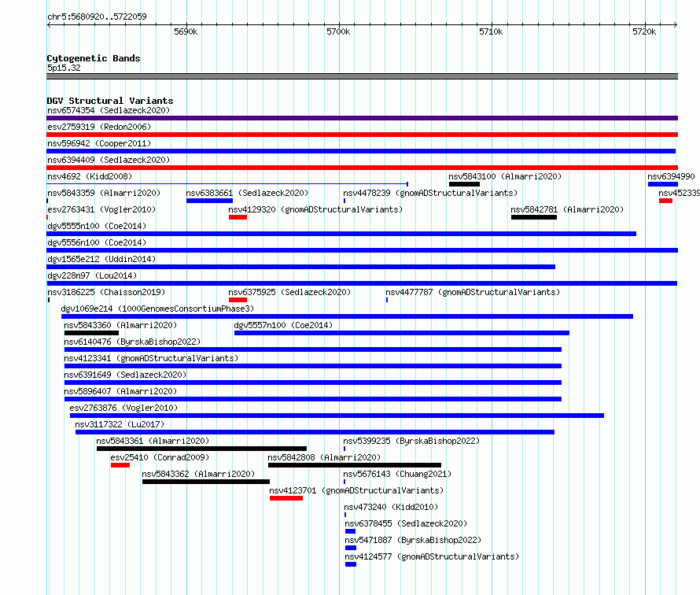Click nsv5399235 (ByrskaBishop2022) label
This screenshot has height=595, width=700.
point(411,441)
